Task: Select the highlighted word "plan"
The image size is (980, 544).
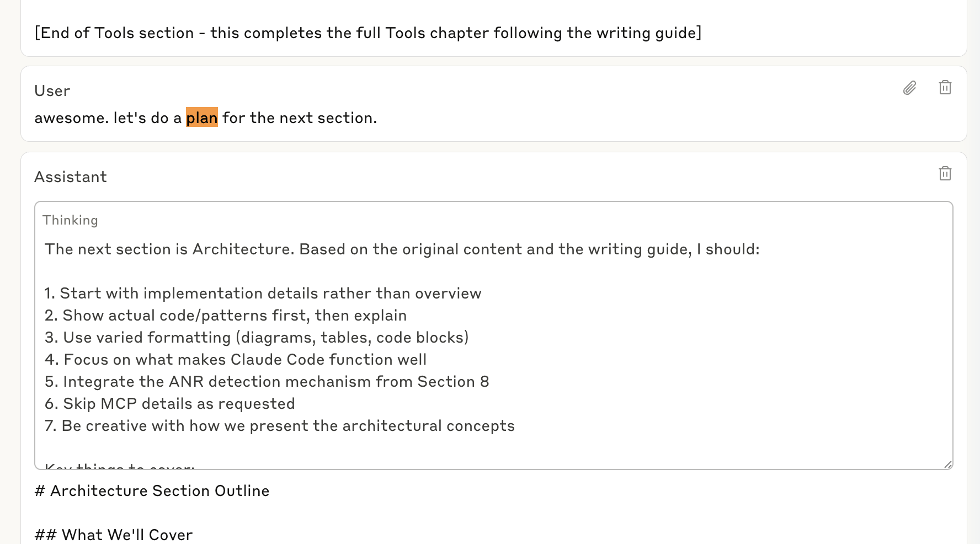Action: coord(202,118)
